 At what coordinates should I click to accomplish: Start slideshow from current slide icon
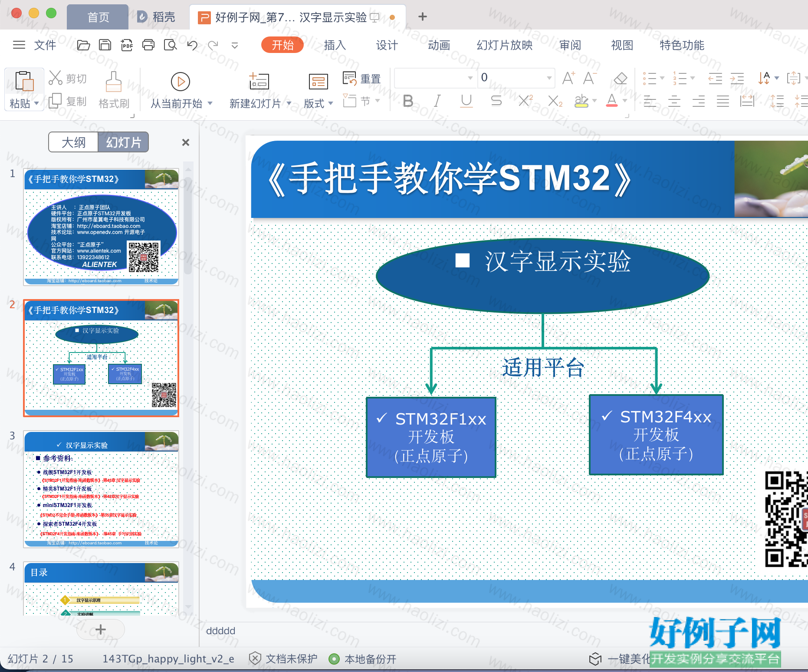click(181, 81)
